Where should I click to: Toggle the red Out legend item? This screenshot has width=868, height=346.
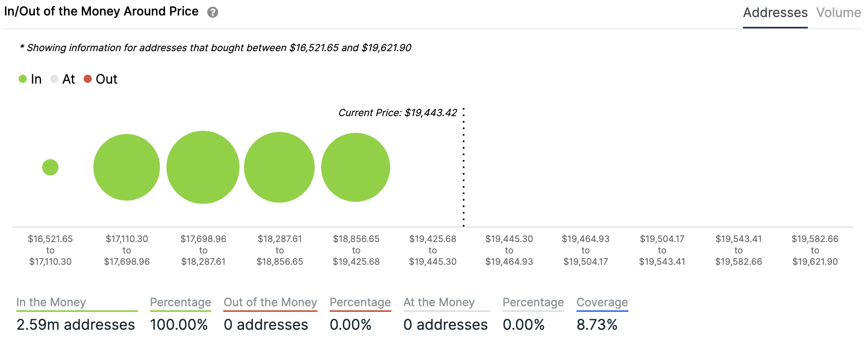[x=101, y=79]
